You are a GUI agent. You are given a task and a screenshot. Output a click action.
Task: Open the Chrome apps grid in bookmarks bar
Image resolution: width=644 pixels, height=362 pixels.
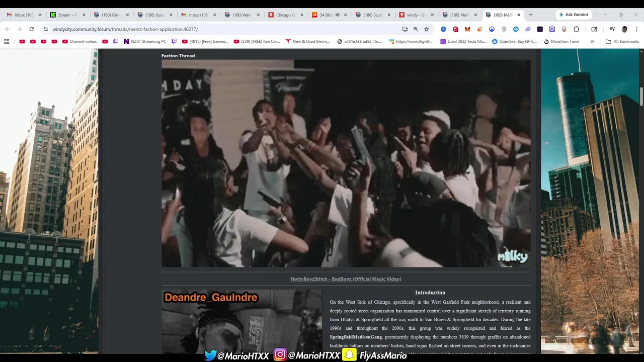pyautogui.click(x=7, y=42)
